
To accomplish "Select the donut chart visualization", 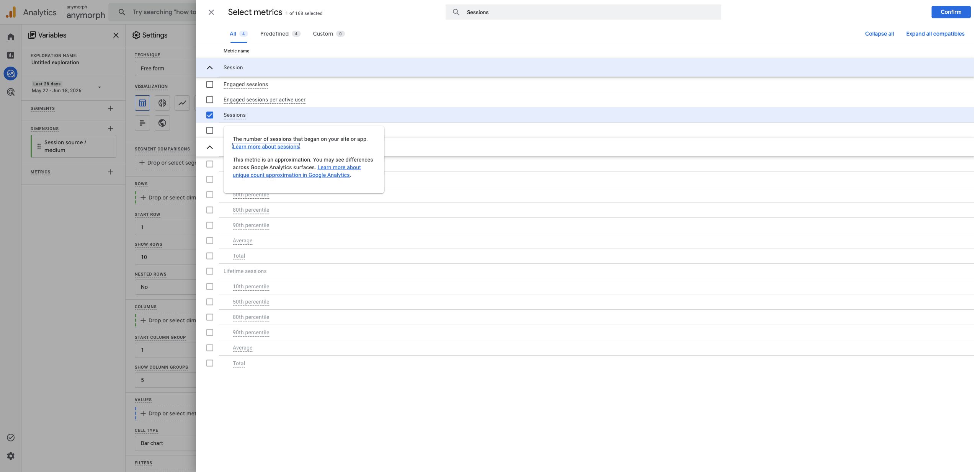I will [162, 103].
